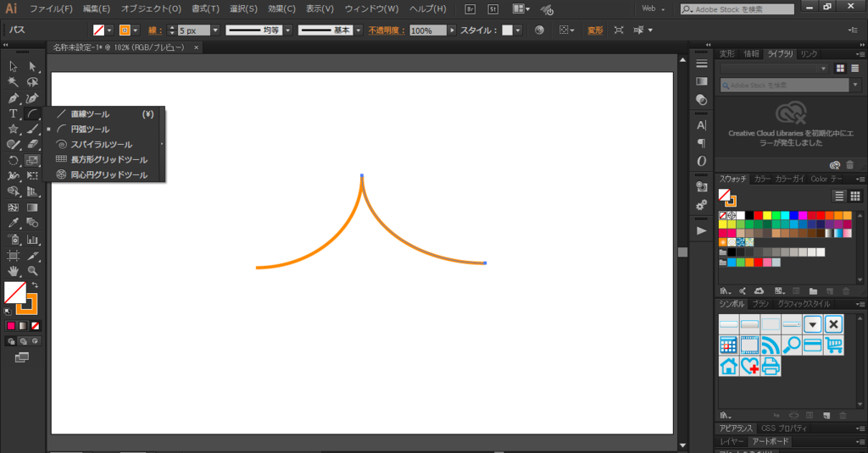Select the Type tool

coord(13,113)
